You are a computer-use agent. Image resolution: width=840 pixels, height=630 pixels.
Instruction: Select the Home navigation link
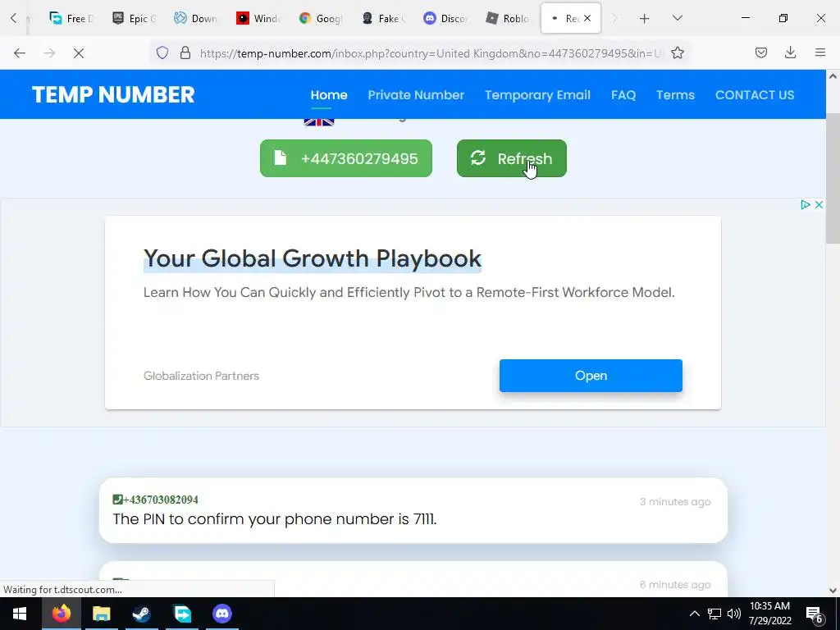[x=329, y=95]
